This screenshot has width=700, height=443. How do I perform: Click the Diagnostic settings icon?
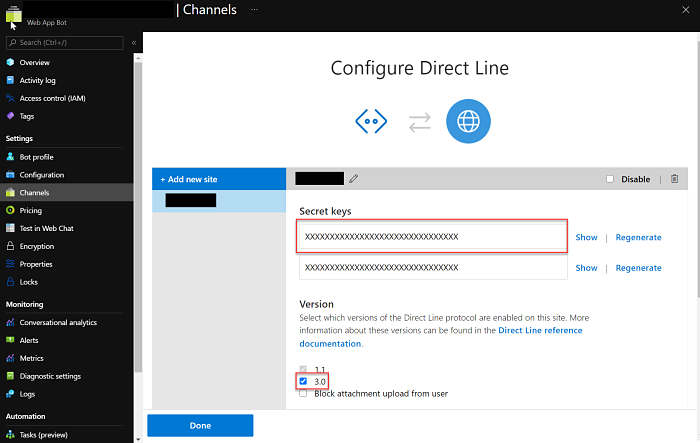(10, 376)
